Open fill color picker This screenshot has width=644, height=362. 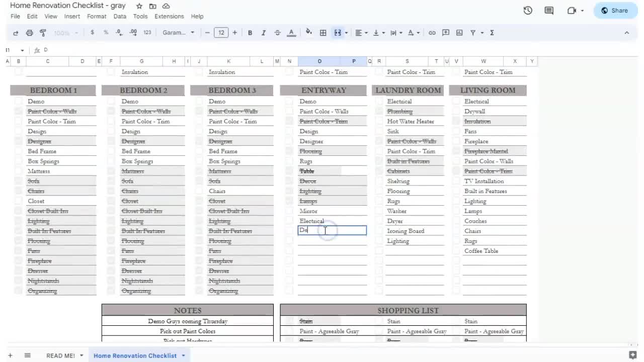coord(308,32)
